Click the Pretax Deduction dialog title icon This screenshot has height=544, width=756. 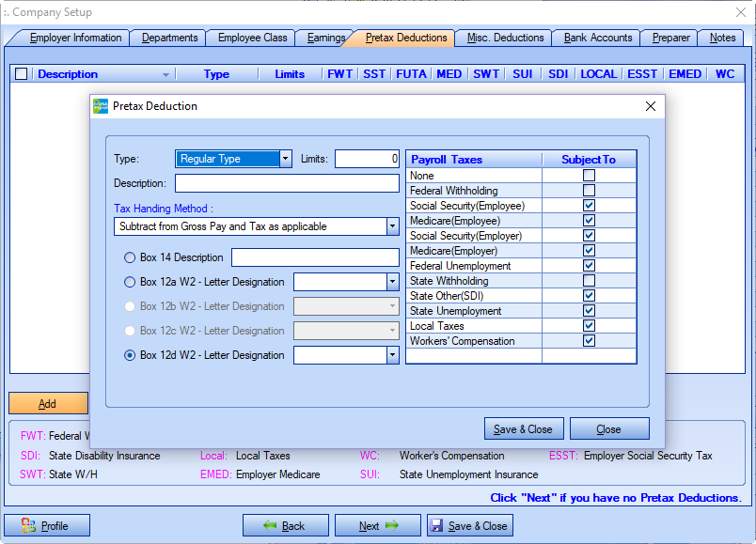click(x=101, y=106)
